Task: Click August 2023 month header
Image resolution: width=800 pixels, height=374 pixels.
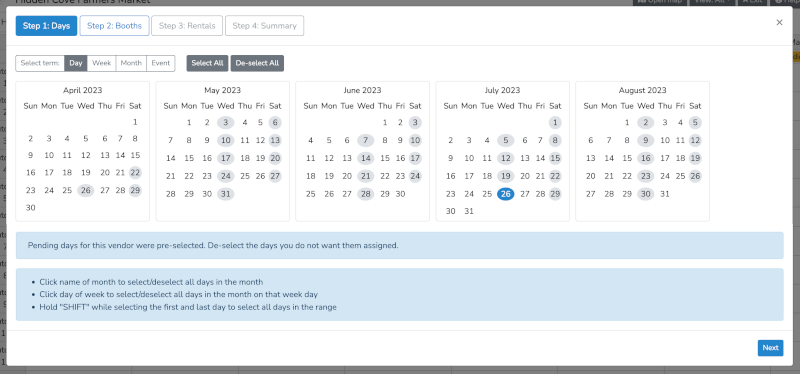Action: (x=642, y=90)
